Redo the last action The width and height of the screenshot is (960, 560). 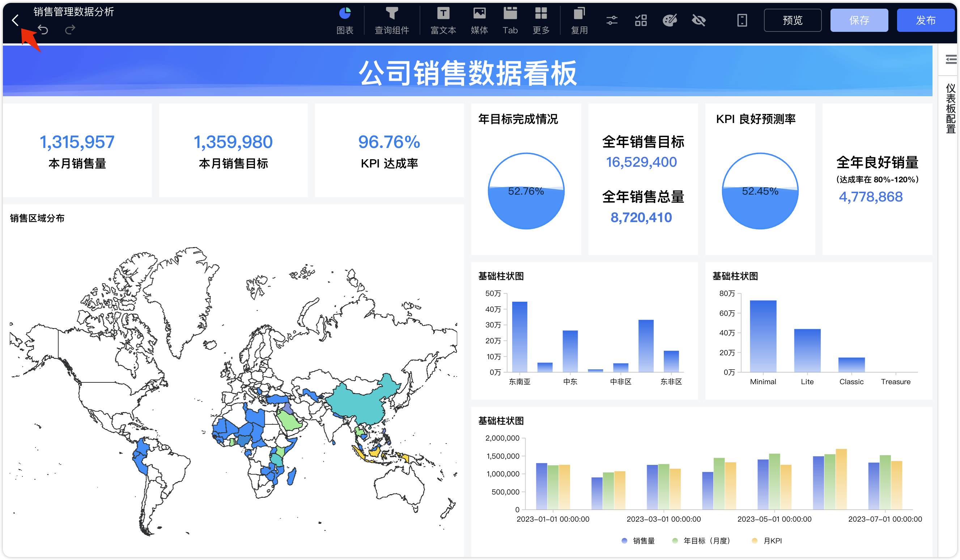[x=70, y=30]
